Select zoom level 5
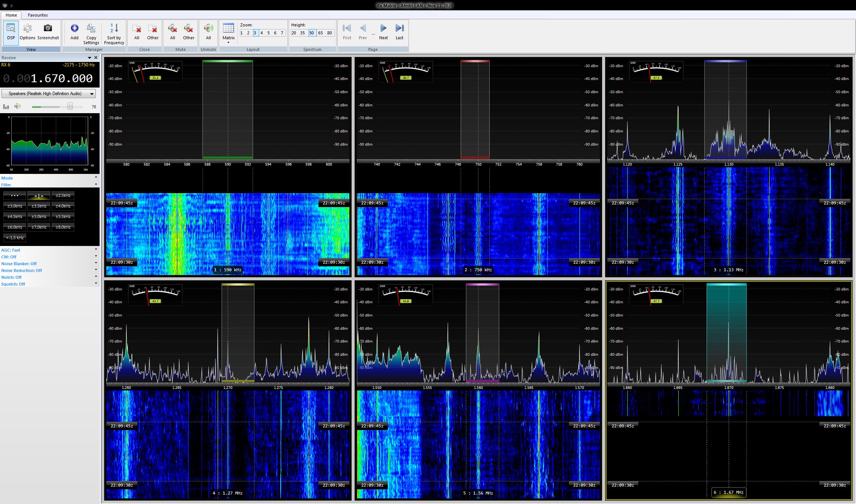The image size is (856, 504). [269, 33]
